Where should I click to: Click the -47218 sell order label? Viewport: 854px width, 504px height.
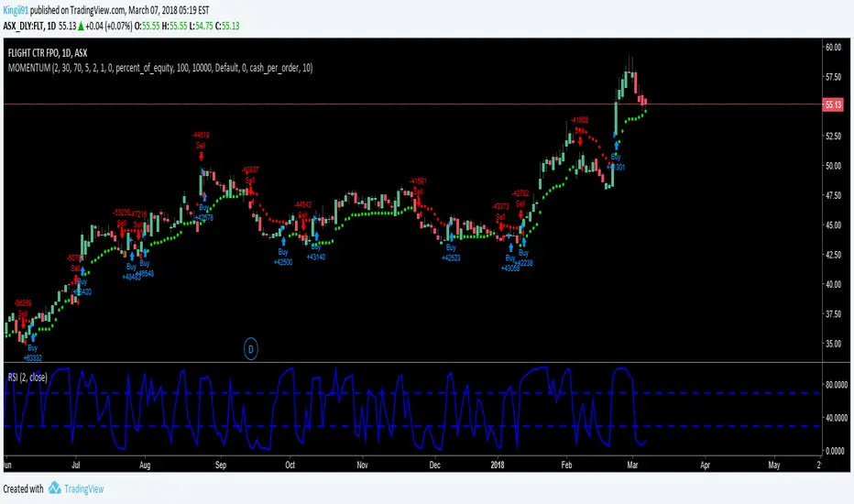click(x=139, y=214)
